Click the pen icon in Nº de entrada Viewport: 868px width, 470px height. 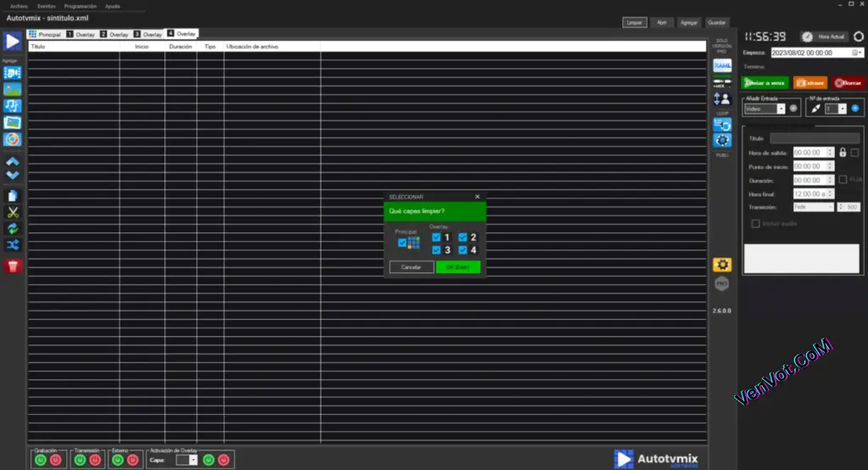coord(815,109)
